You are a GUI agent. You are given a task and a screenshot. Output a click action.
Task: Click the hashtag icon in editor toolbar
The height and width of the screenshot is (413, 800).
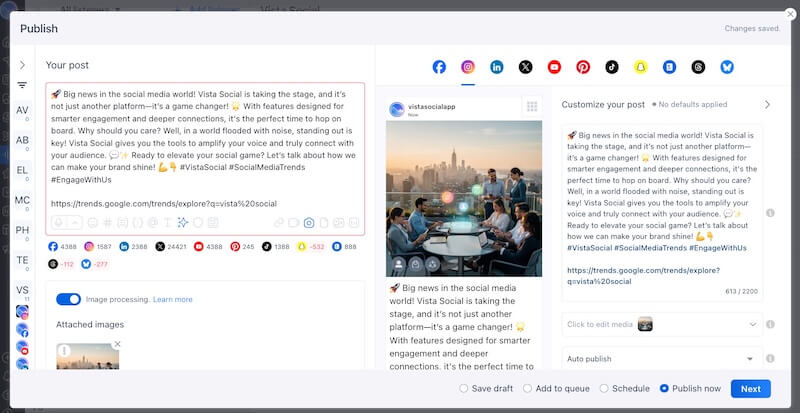108,223
